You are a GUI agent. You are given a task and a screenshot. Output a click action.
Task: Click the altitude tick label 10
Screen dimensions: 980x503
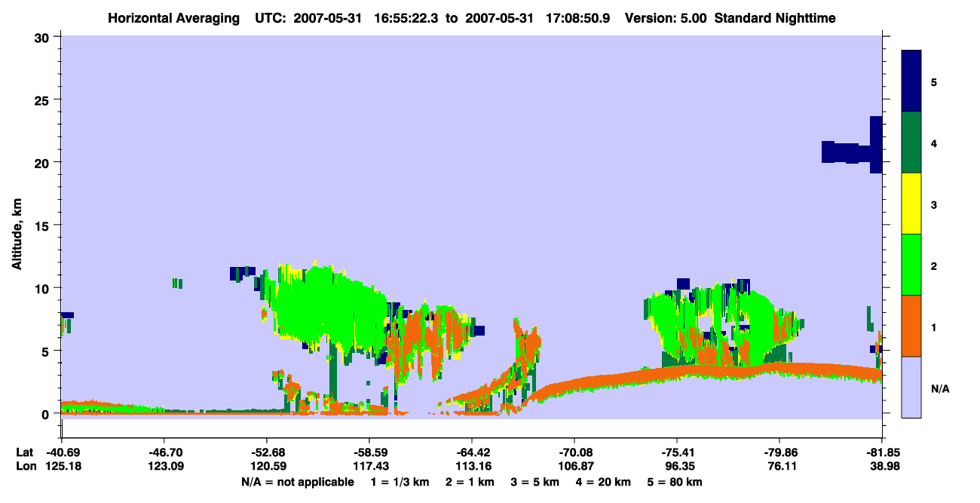[44, 288]
